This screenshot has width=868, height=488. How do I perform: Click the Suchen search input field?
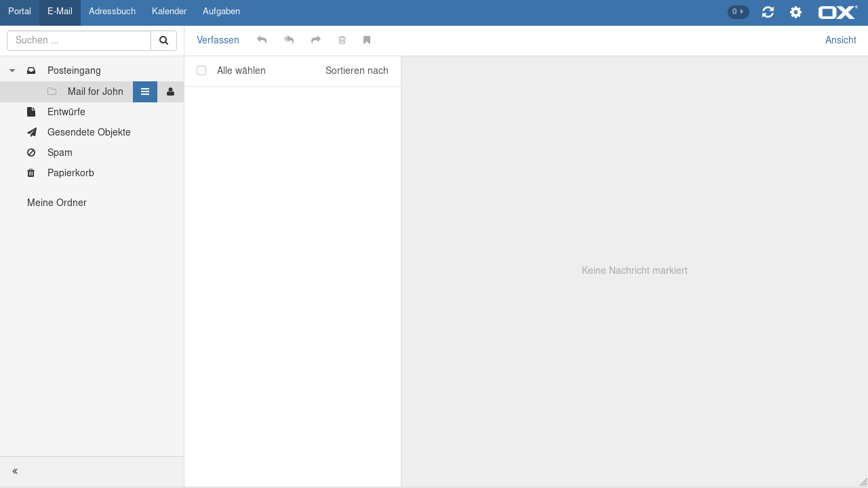point(79,41)
